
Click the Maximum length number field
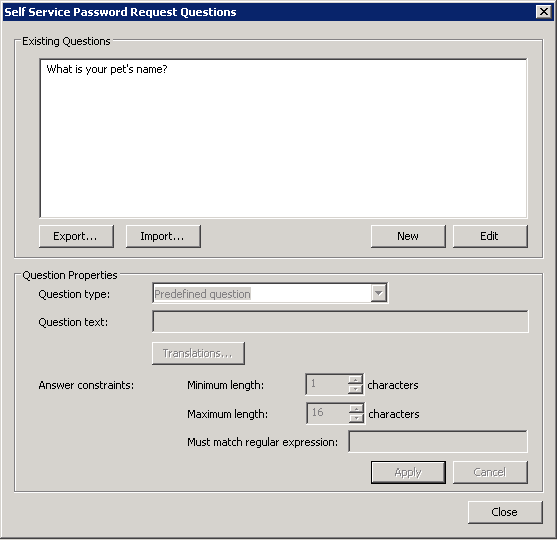pos(328,413)
